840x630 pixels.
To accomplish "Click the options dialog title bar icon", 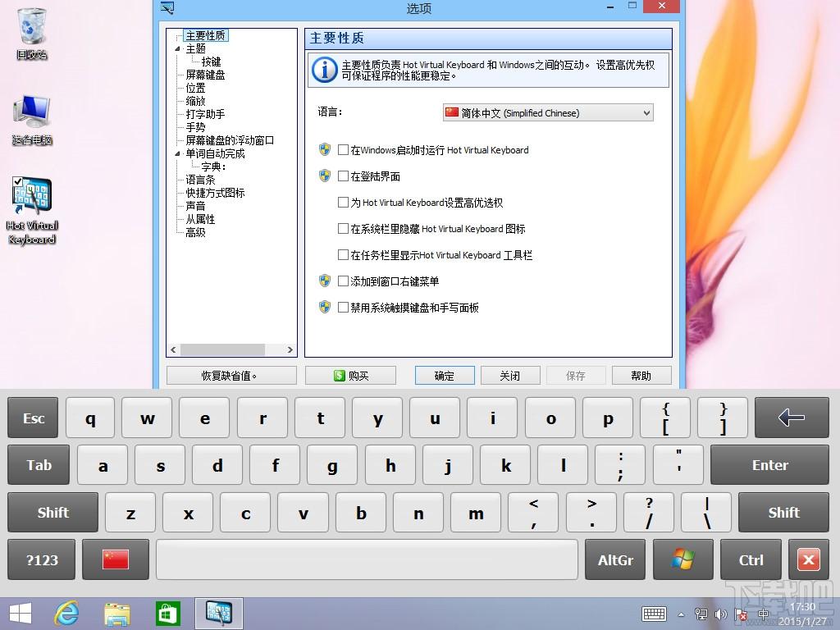I will (x=167, y=7).
